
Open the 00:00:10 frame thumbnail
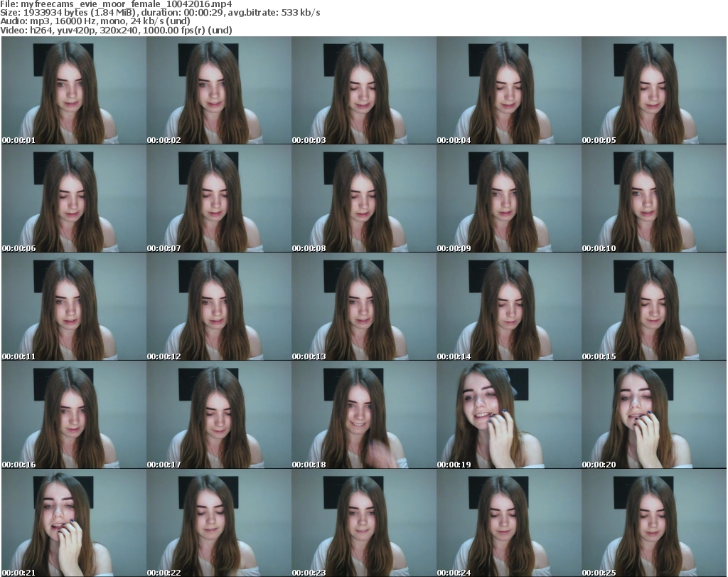[654, 198]
